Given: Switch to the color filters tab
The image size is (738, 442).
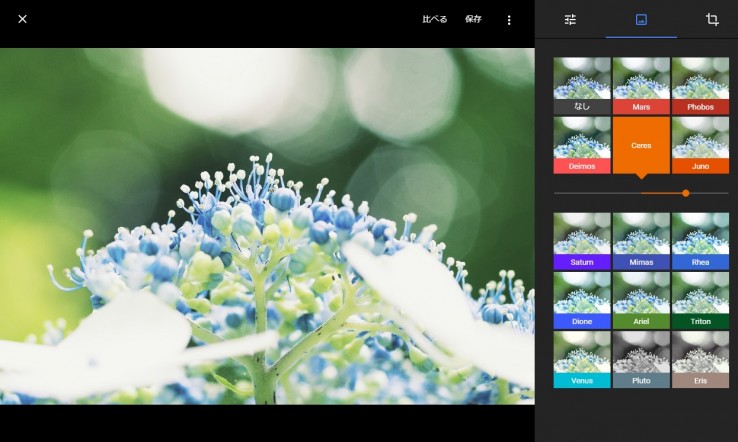Looking at the screenshot, I should tap(641, 20).
